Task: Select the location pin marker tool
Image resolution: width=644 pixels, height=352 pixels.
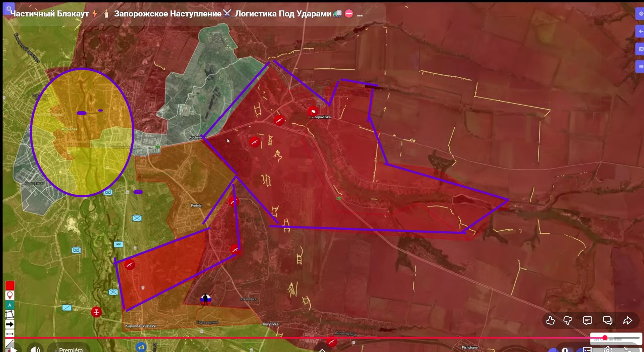Action: coord(10,295)
